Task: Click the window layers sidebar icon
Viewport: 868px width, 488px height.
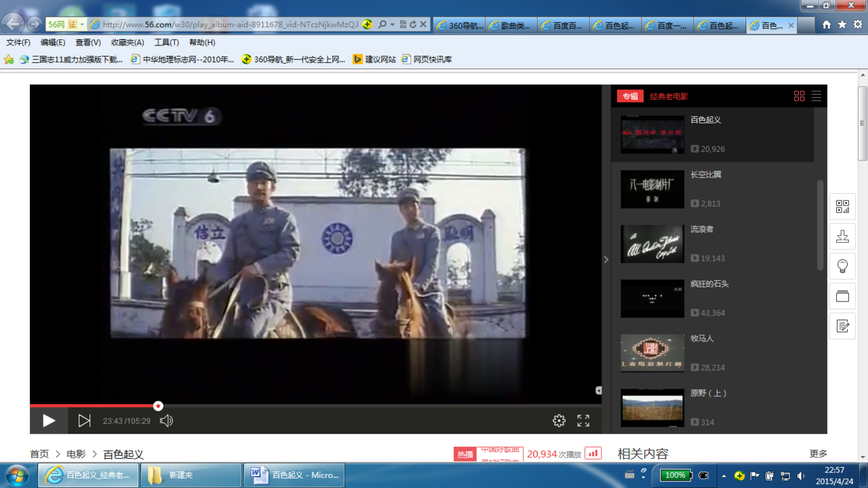Action: (842, 296)
